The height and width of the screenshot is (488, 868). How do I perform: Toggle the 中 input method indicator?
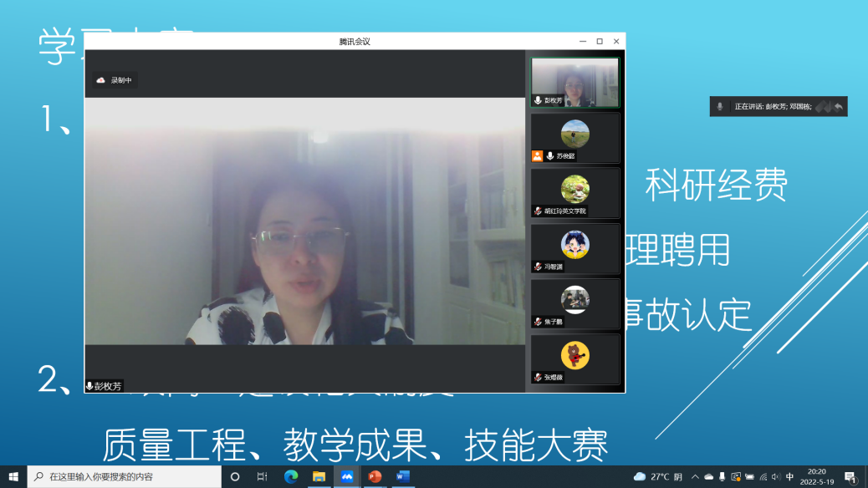pos(790,476)
